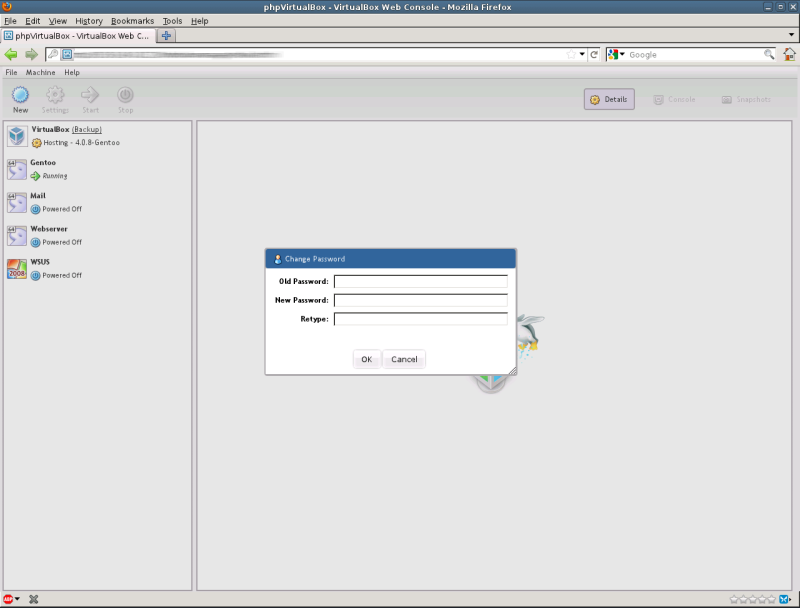The height and width of the screenshot is (608, 800).
Task: Click the New machine toolbar icon
Action: 20,95
